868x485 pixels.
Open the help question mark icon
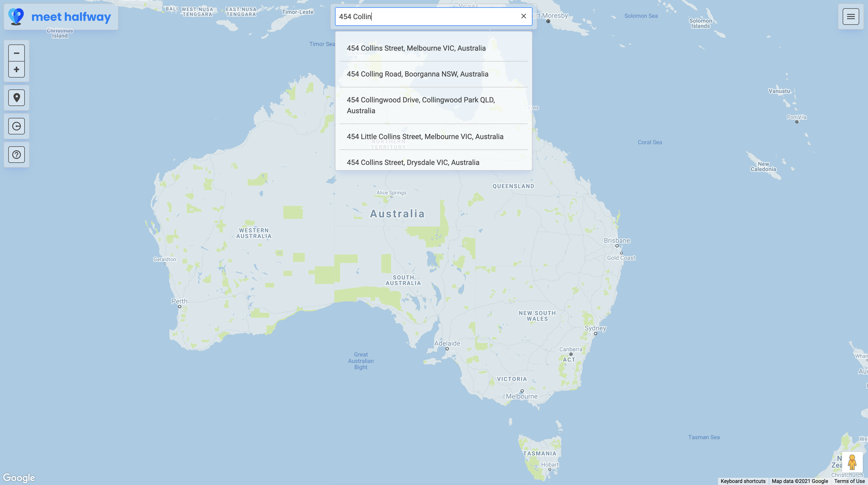(17, 155)
